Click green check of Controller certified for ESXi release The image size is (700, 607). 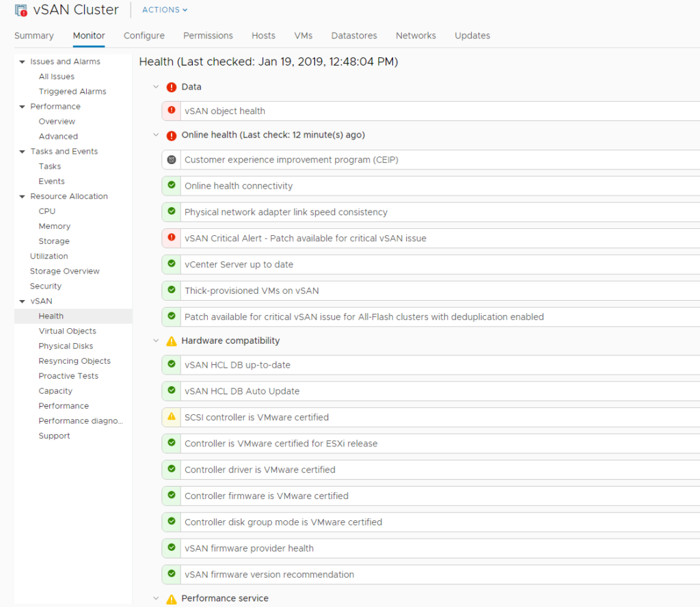click(x=172, y=442)
